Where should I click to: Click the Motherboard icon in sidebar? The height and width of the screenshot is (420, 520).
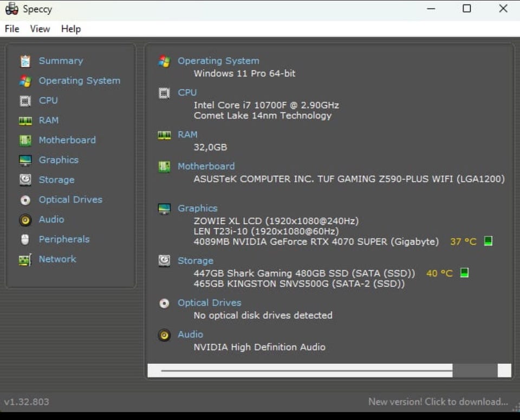tap(25, 140)
